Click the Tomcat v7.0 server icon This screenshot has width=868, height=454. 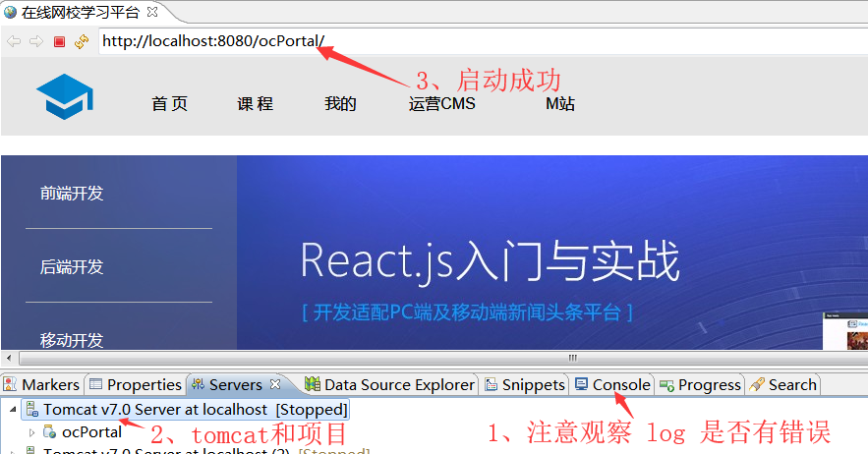(x=32, y=409)
